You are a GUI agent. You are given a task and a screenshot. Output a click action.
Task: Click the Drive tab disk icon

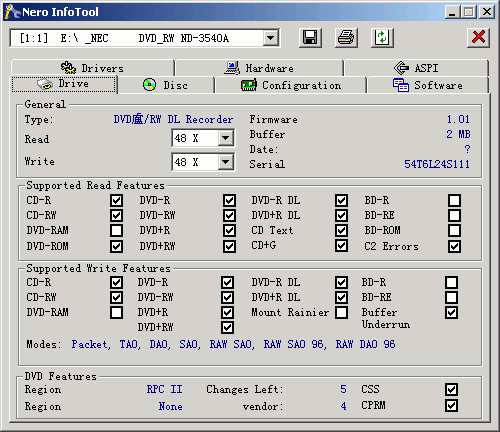tap(45, 84)
